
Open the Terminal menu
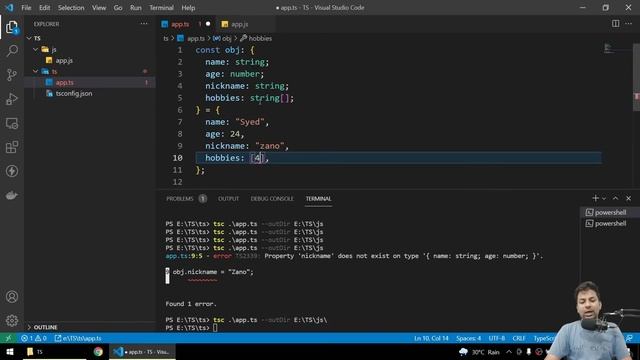161,8
